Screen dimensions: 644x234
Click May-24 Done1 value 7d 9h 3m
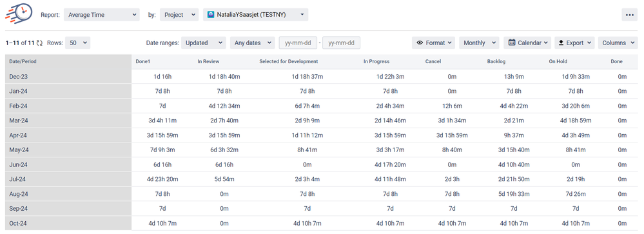click(x=162, y=150)
